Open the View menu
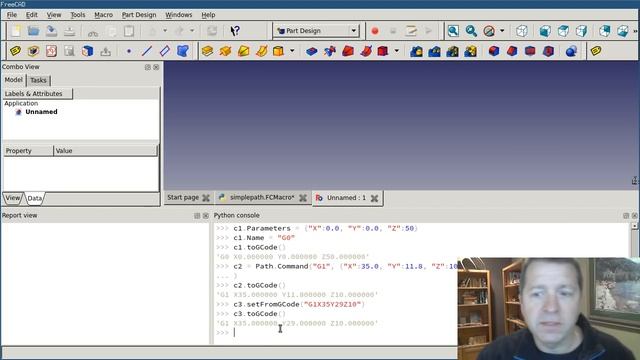640x360 pixels. [53, 15]
